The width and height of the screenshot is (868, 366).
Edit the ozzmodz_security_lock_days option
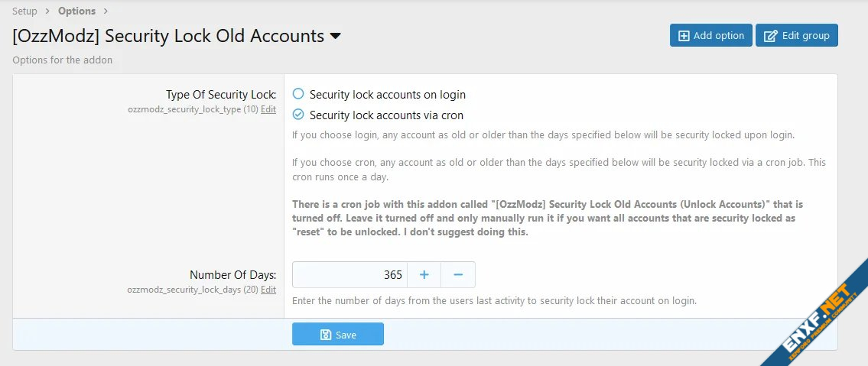coord(268,290)
